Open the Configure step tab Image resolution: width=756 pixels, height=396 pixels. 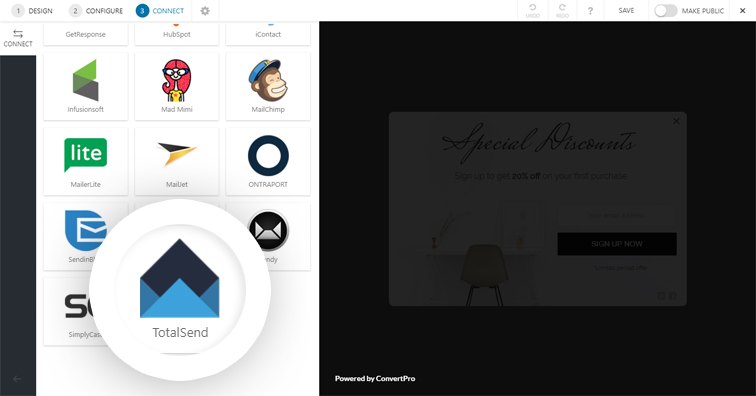coord(96,11)
